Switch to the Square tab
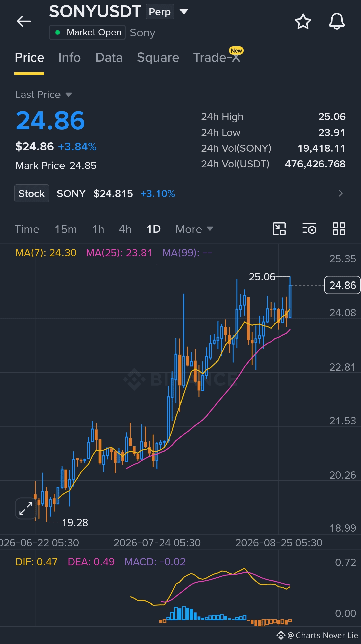The height and width of the screenshot is (644, 361). (158, 58)
